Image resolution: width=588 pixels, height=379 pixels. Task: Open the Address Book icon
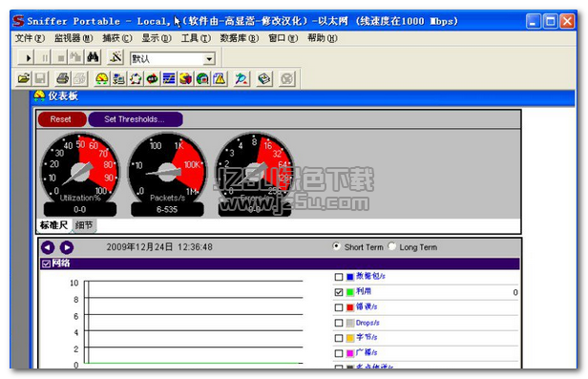click(264, 78)
